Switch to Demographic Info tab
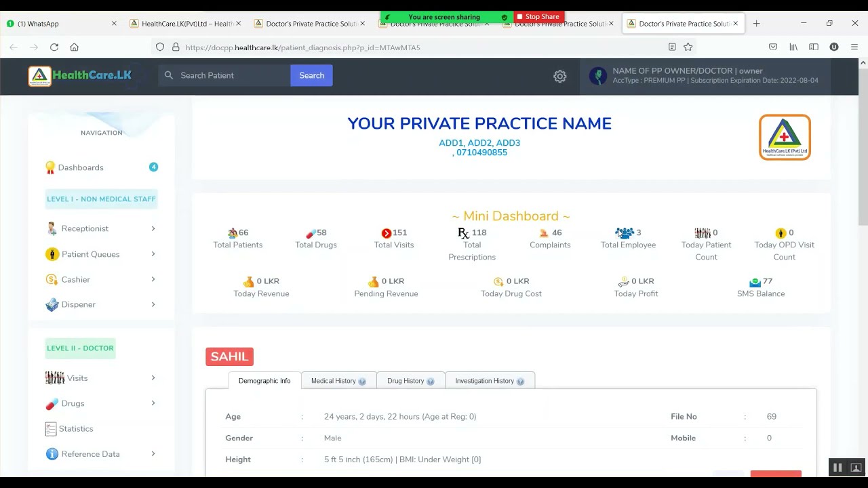This screenshot has width=868, height=488. coord(264,381)
